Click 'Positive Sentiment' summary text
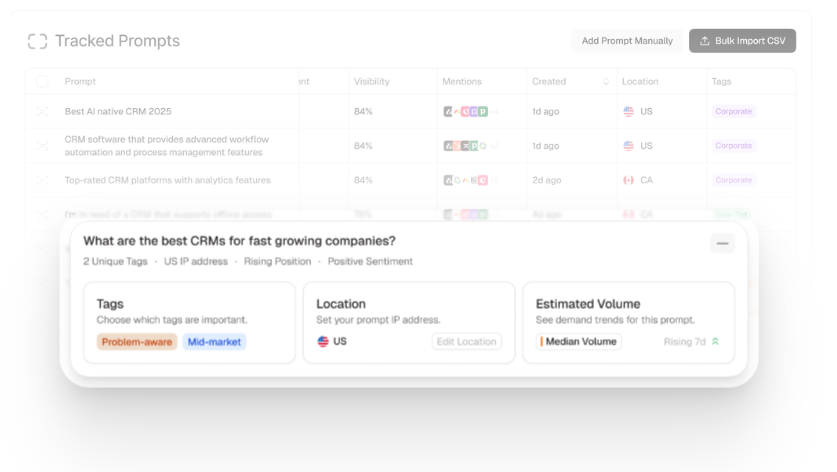 point(370,261)
